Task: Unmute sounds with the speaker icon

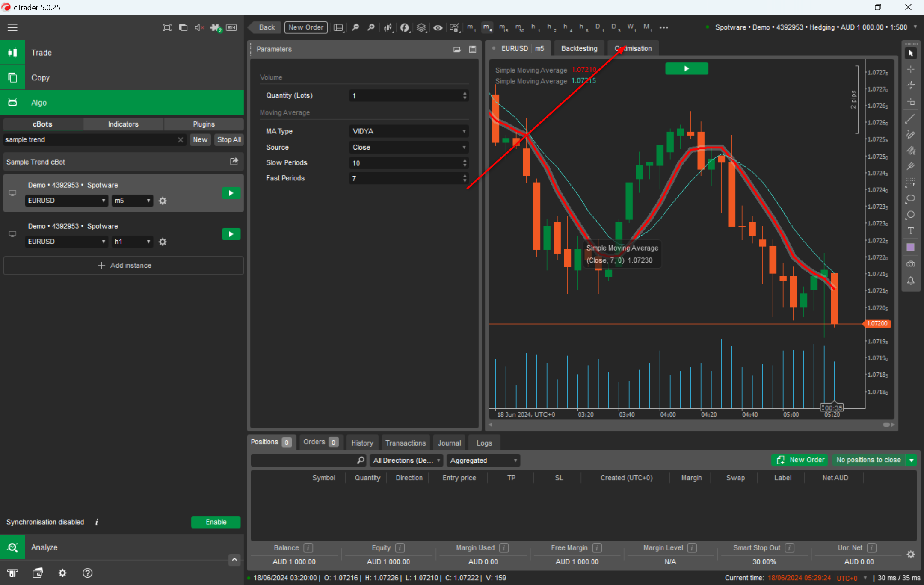Action: (199, 27)
